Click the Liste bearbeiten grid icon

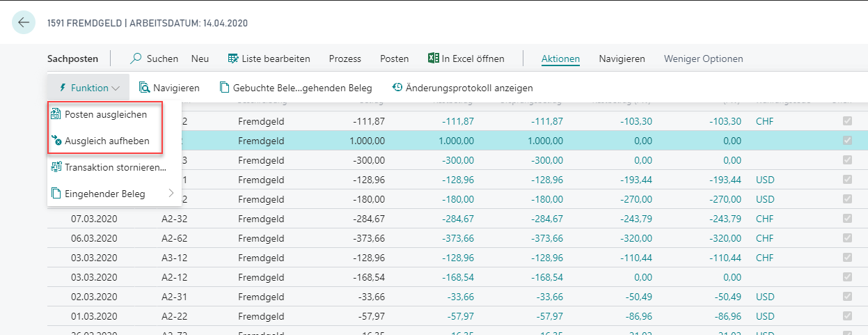point(233,59)
